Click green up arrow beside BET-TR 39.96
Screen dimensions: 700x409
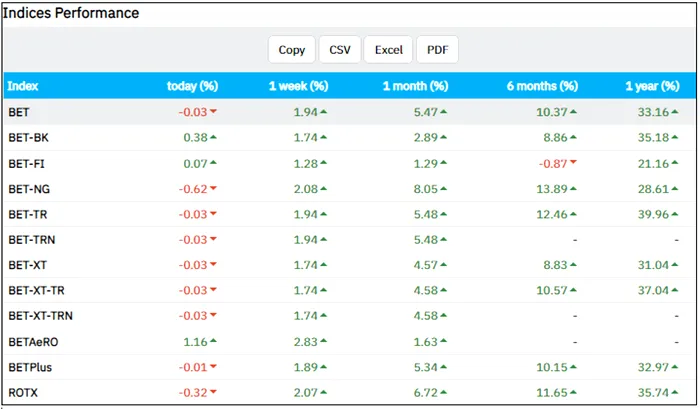click(692, 214)
